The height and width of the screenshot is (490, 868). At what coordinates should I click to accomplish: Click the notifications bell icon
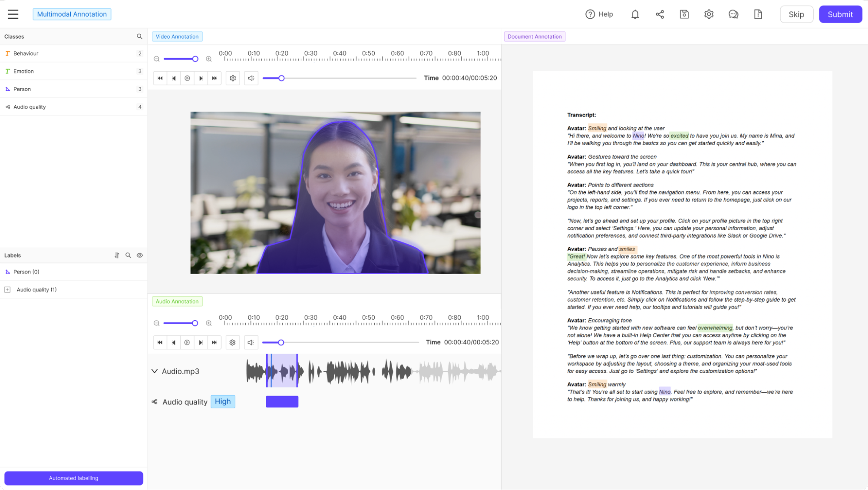[x=635, y=14]
